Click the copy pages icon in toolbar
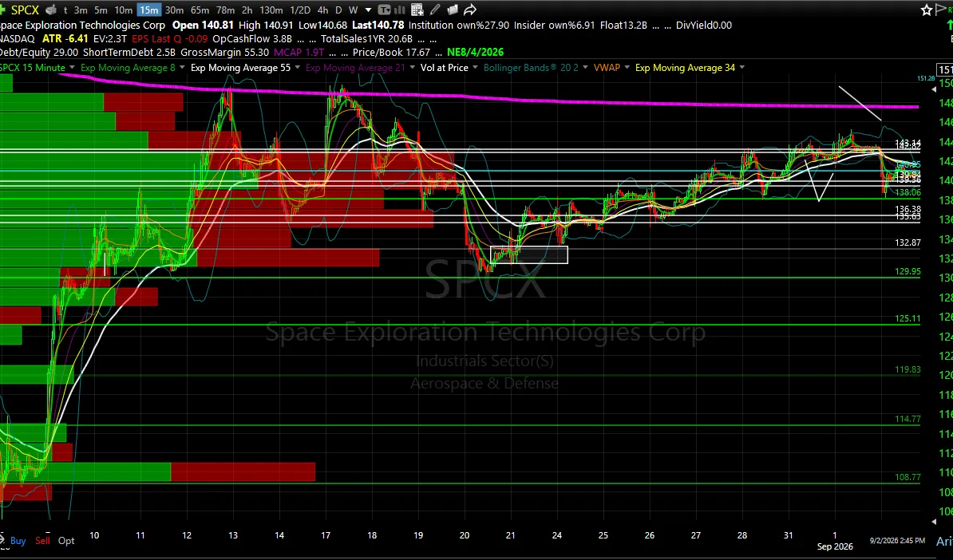 coord(453,10)
